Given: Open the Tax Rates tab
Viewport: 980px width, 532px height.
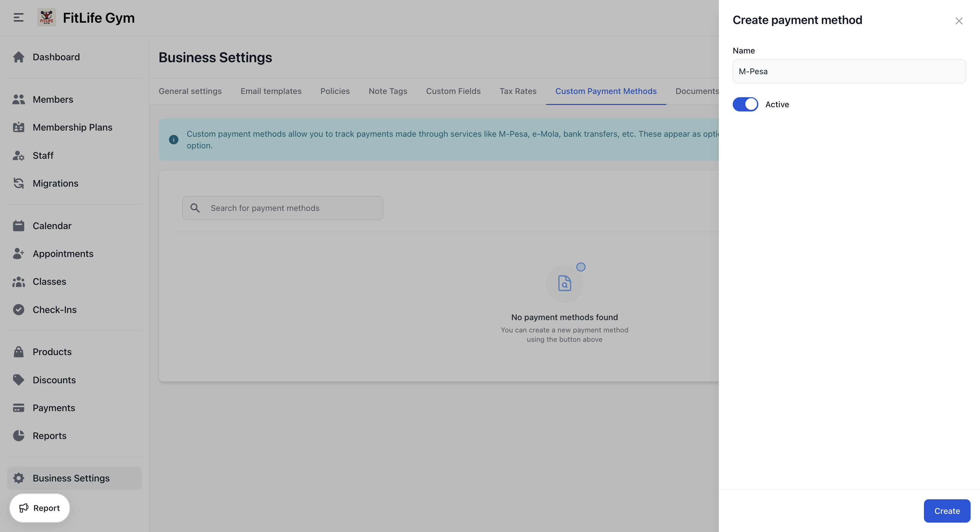Looking at the screenshot, I should 518,91.
